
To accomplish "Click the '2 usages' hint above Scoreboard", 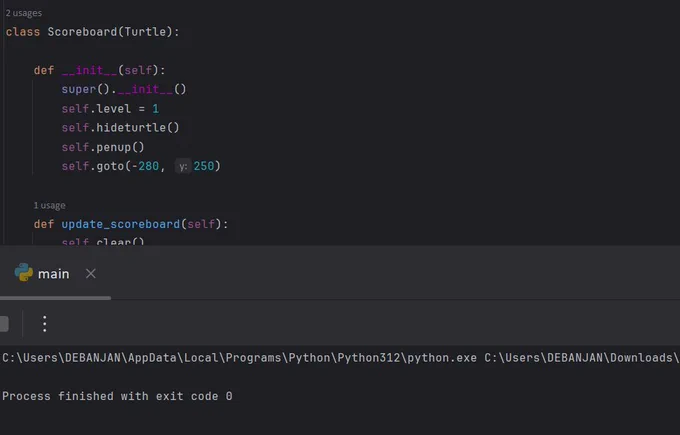I will point(24,13).
